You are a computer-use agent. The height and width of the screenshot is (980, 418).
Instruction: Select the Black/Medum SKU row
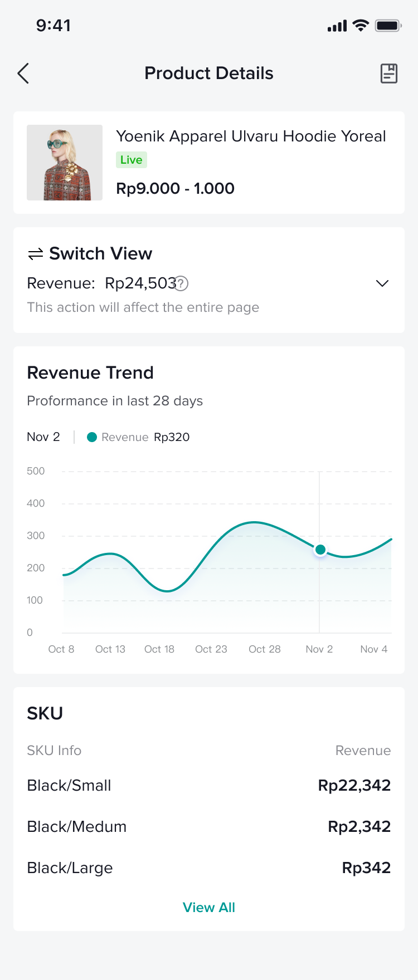(x=209, y=827)
